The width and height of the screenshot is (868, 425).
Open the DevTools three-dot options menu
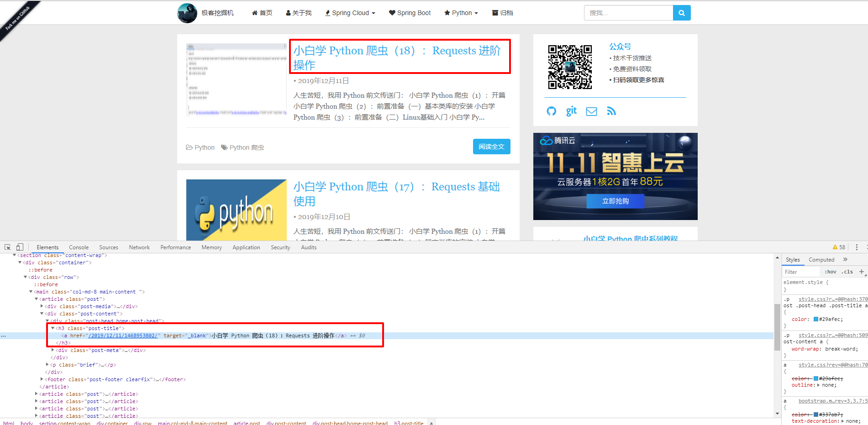tap(857, 247)
